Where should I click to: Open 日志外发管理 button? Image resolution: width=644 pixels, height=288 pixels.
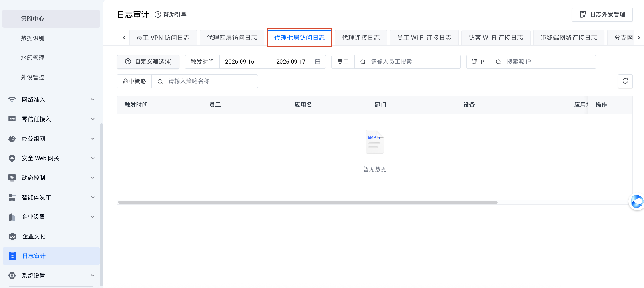602,14
